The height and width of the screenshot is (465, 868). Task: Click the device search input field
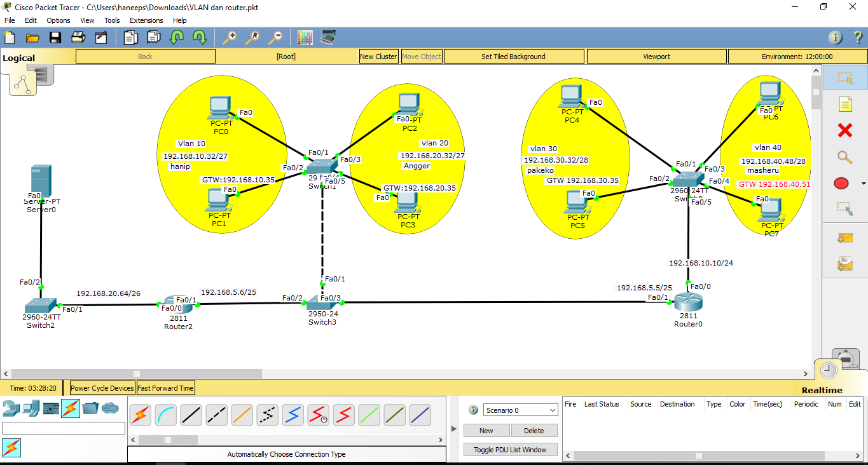click(x=64, y=428)
